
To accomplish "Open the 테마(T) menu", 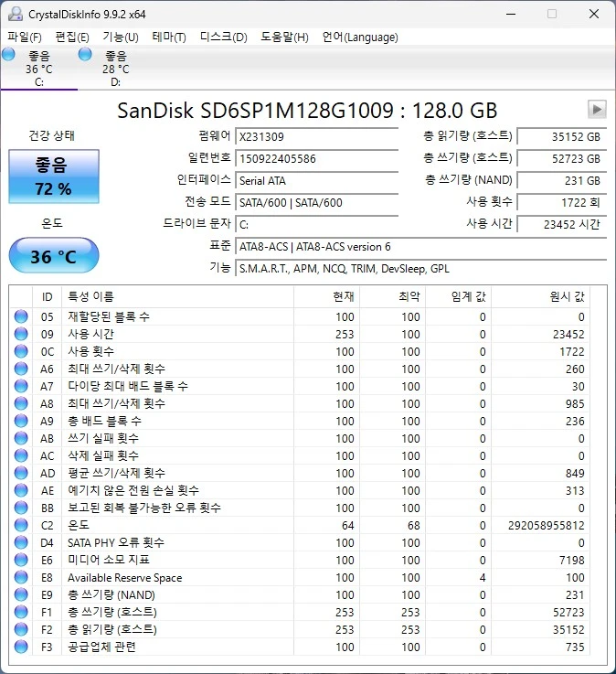I will click(169, 37).
